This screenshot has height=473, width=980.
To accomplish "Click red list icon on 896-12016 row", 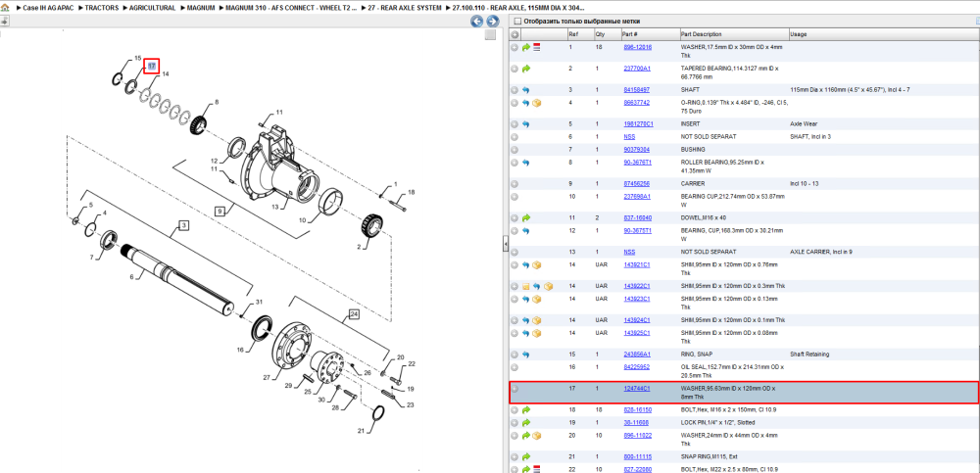I will (536, 47).
